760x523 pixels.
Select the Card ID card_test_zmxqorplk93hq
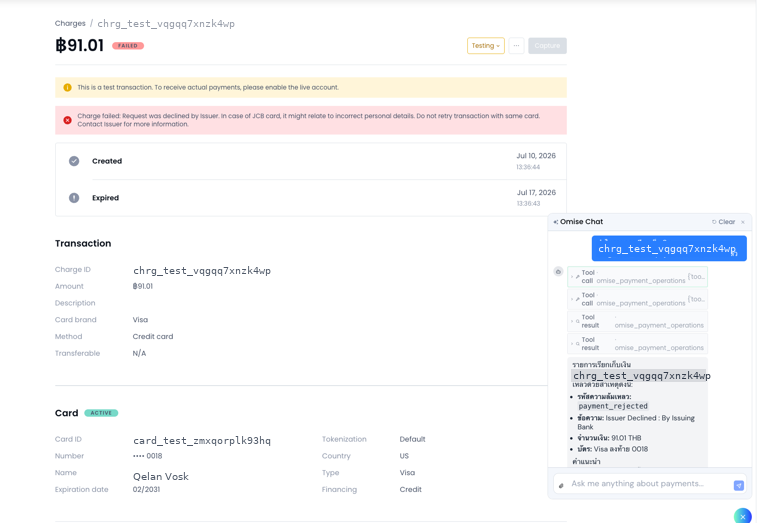click(x=202, y=440)
